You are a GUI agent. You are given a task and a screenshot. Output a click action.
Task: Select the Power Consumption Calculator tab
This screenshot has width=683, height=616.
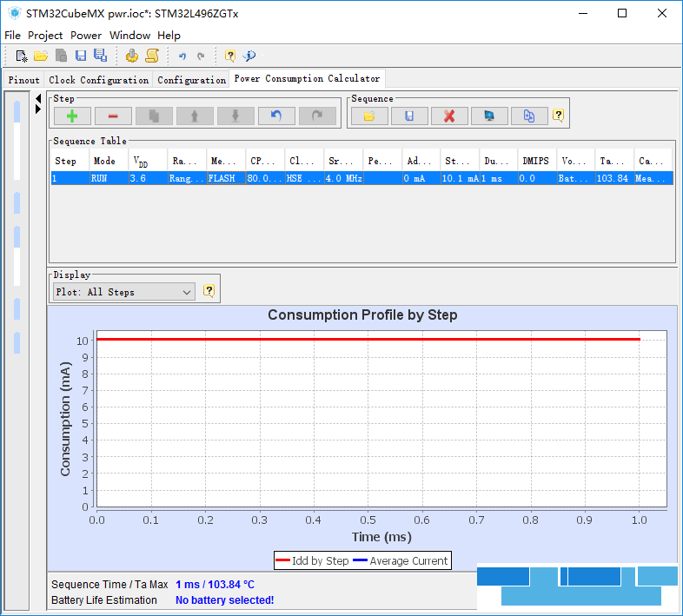click(307, 78)
